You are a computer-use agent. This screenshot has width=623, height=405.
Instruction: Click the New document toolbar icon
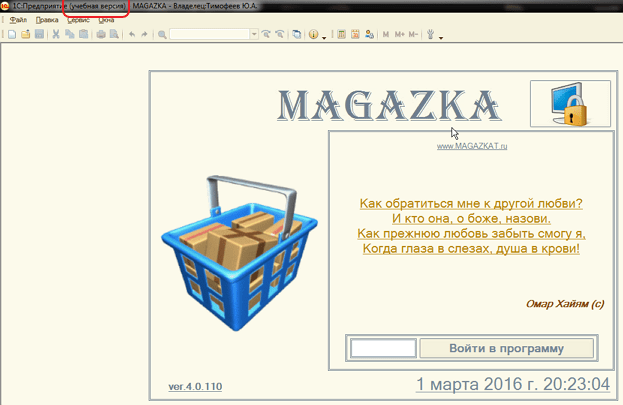point(12,34)
